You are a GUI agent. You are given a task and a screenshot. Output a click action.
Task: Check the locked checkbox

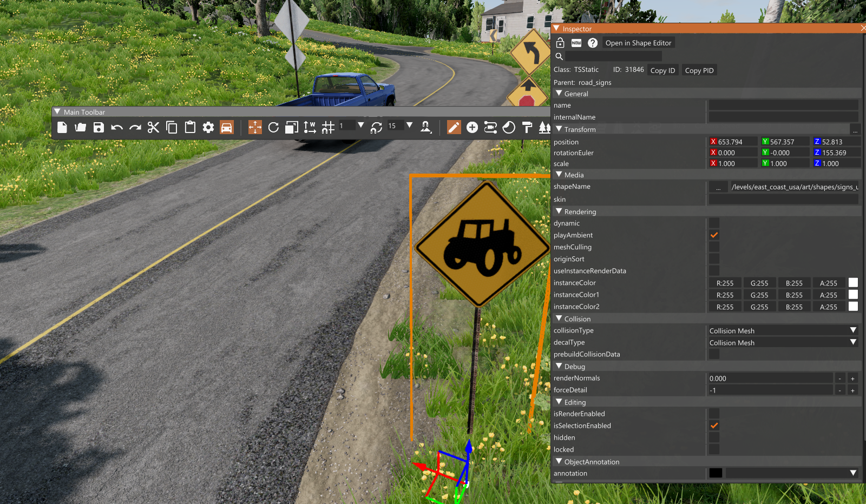click(x=714, y=449)
